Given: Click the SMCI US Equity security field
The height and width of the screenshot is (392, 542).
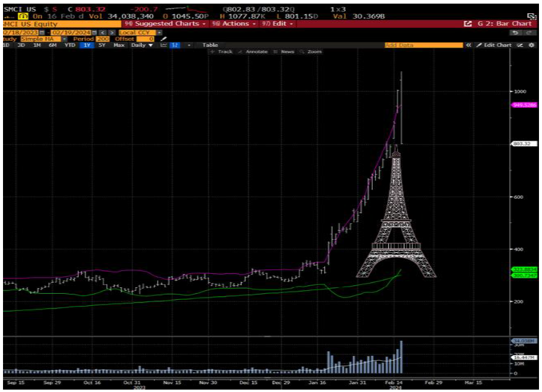Looking at the screenshot, I should [x=61, y=24].
